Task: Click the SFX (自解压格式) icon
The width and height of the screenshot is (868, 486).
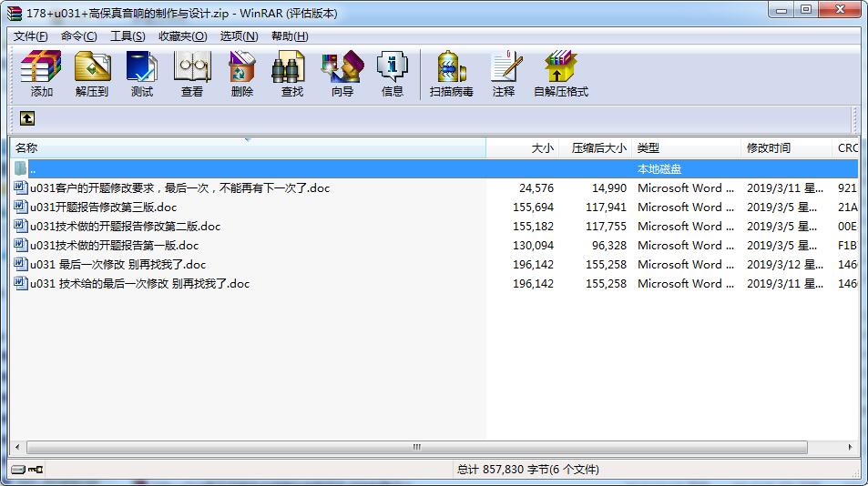Action: coord(561,74)
